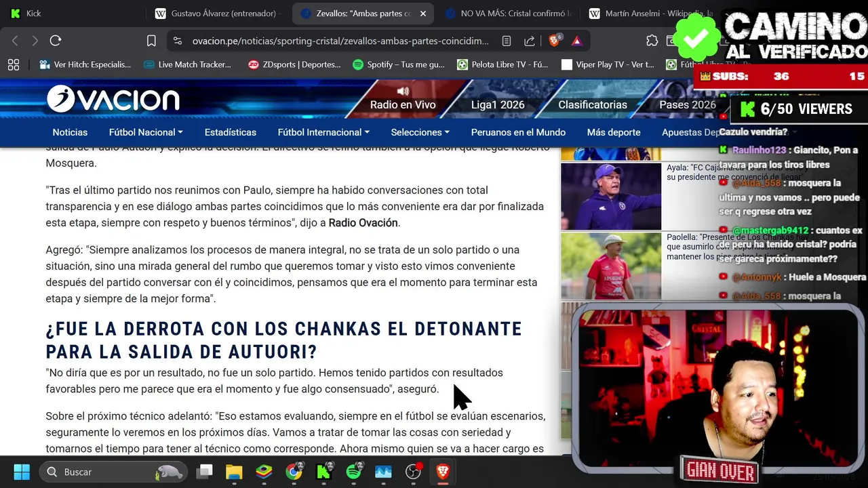This screenshot has height=488, width=868.
Task: Go back with the browser back arrow
Action: (15, 41)
